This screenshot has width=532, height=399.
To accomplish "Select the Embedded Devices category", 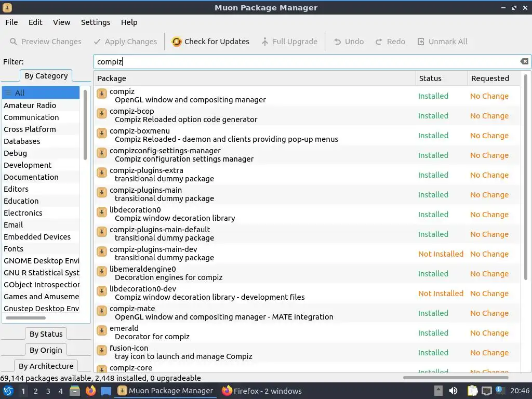I will click(41, 237).
